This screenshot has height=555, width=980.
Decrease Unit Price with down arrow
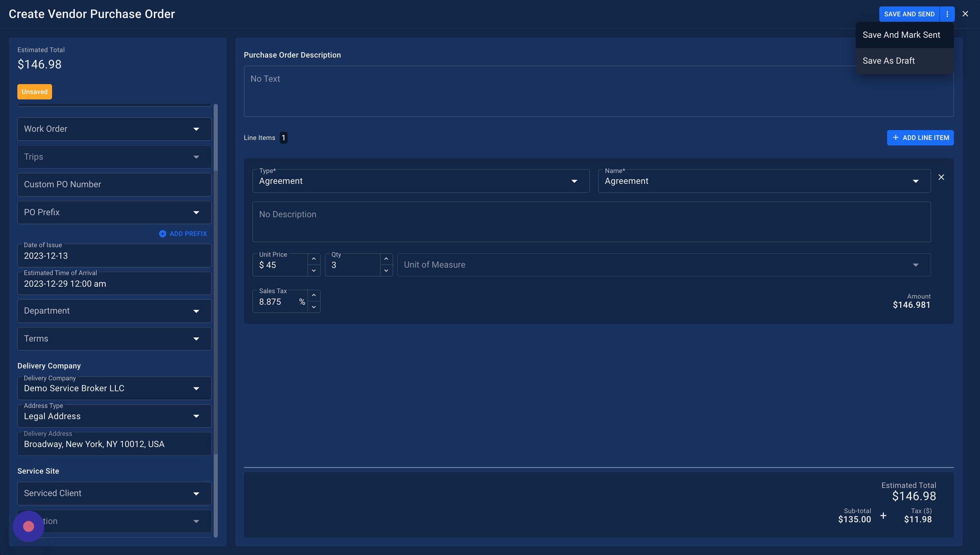coord(313,271)
